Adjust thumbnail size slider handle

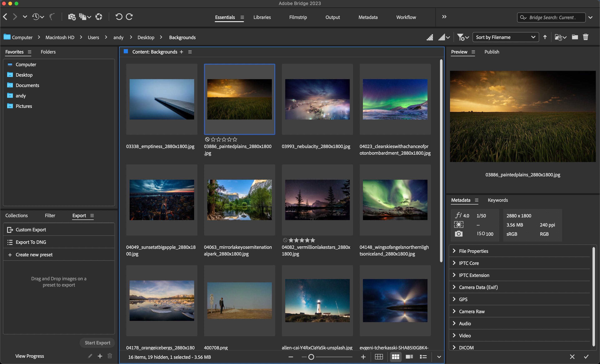pos(311,357)
